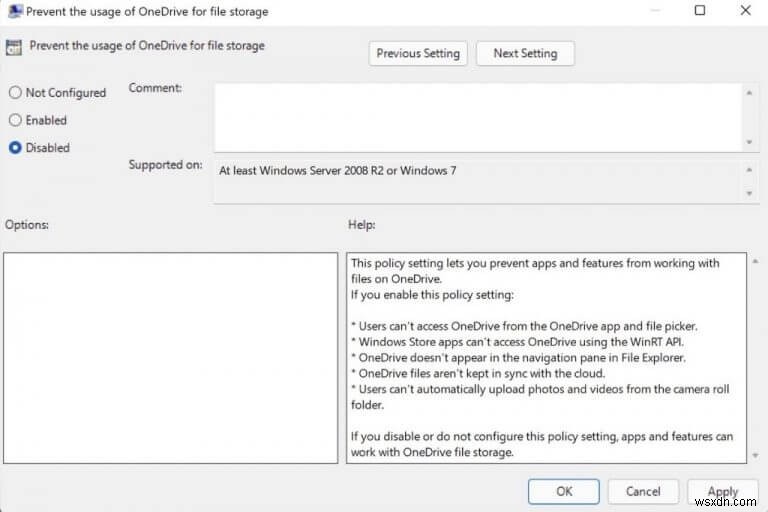Click the 'Help:' label
768x512 pixels.
361,225
